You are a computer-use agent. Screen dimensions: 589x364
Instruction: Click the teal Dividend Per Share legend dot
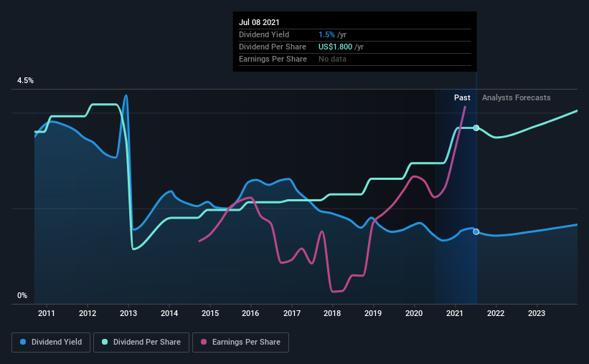click(105, 342)
